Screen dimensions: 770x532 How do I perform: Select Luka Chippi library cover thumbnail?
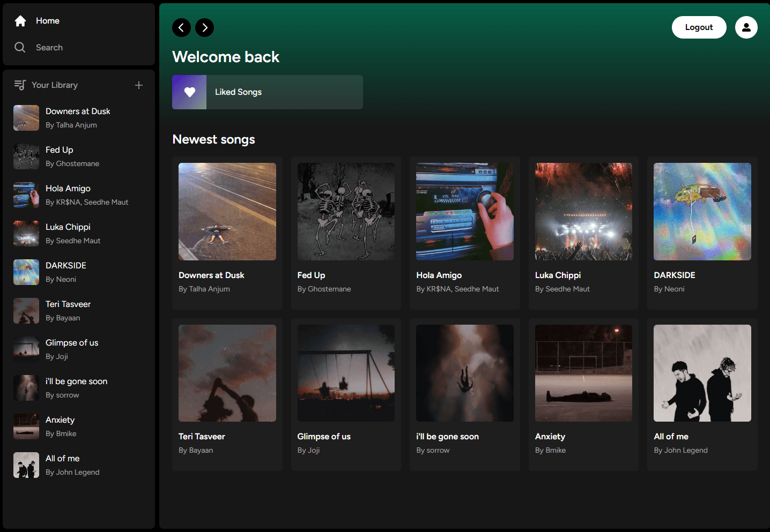coord(26,234)
